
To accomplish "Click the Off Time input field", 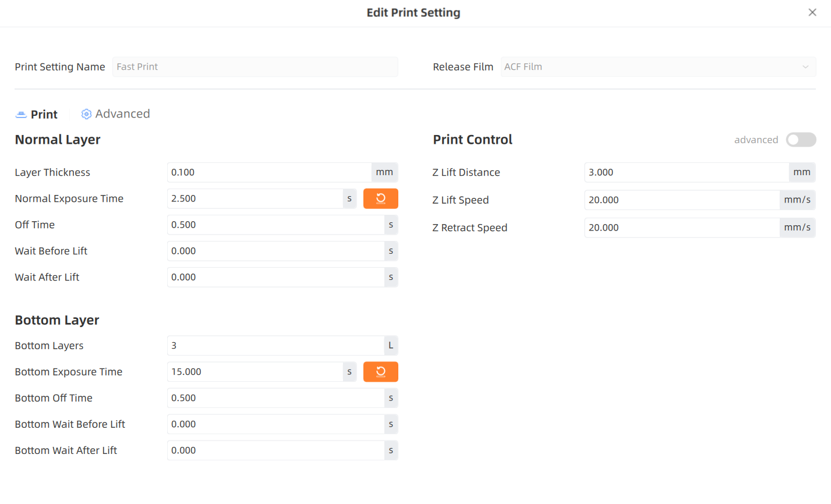I will tap(275, 225).
